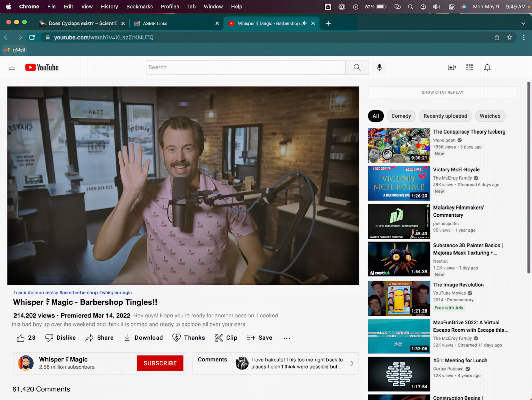Click the voice search microphone icon
The image size is (532, 400).
tap(379, 67)
